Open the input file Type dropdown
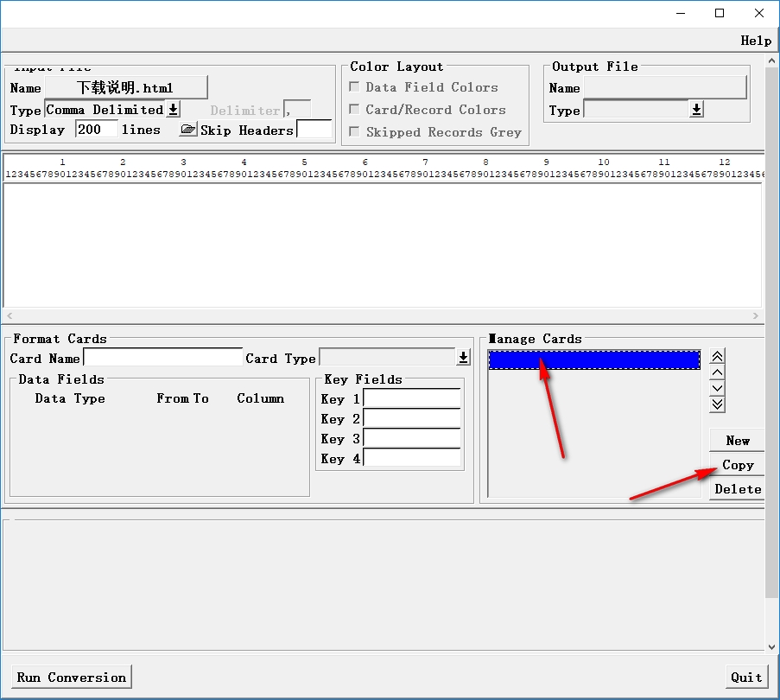This screenshot has width=780, height=700. [x=173, y=110]
